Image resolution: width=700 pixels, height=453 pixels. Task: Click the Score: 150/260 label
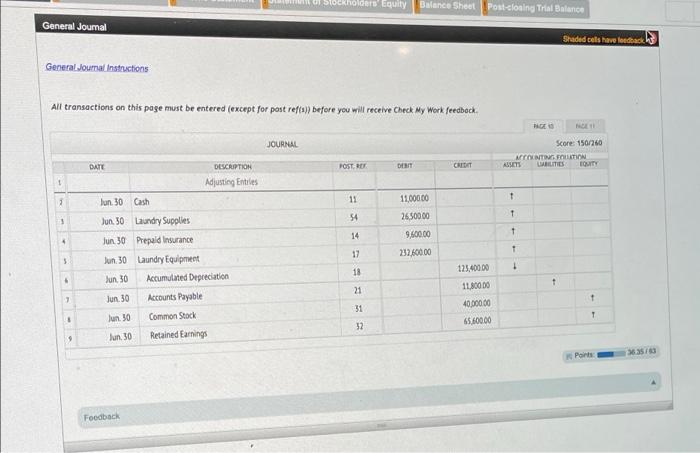pyautogui.click(x=579, y=143)
